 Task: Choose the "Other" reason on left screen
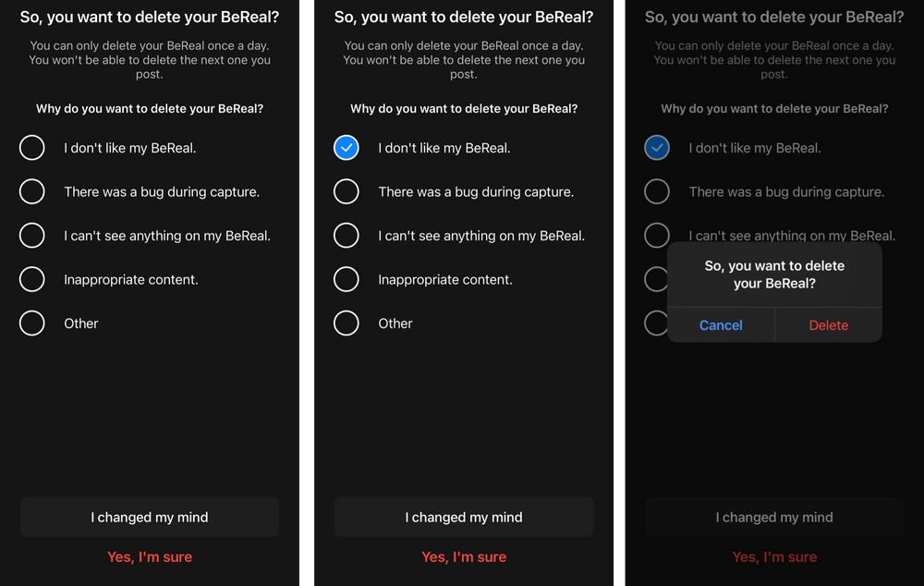pos(32,324)
